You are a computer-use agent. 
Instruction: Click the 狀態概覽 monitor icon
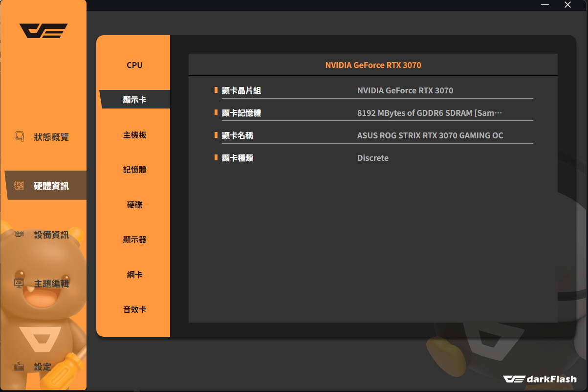19,136
